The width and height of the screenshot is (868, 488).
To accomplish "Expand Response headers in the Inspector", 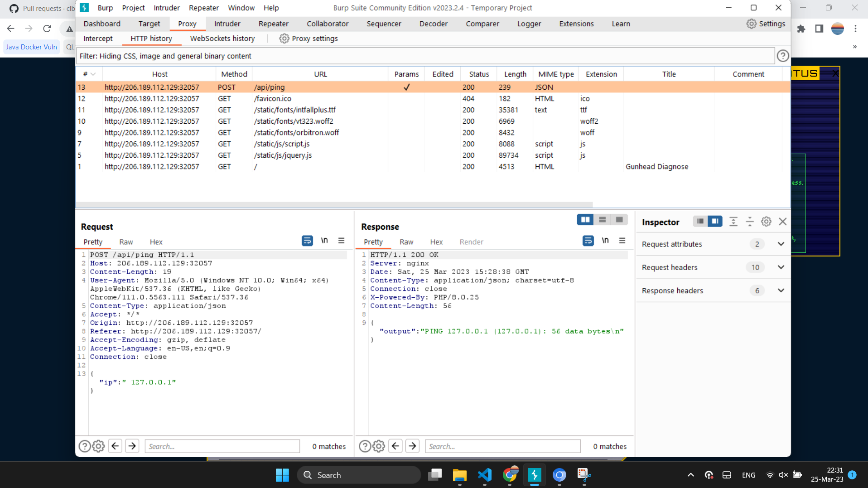I will coord(781,290).
